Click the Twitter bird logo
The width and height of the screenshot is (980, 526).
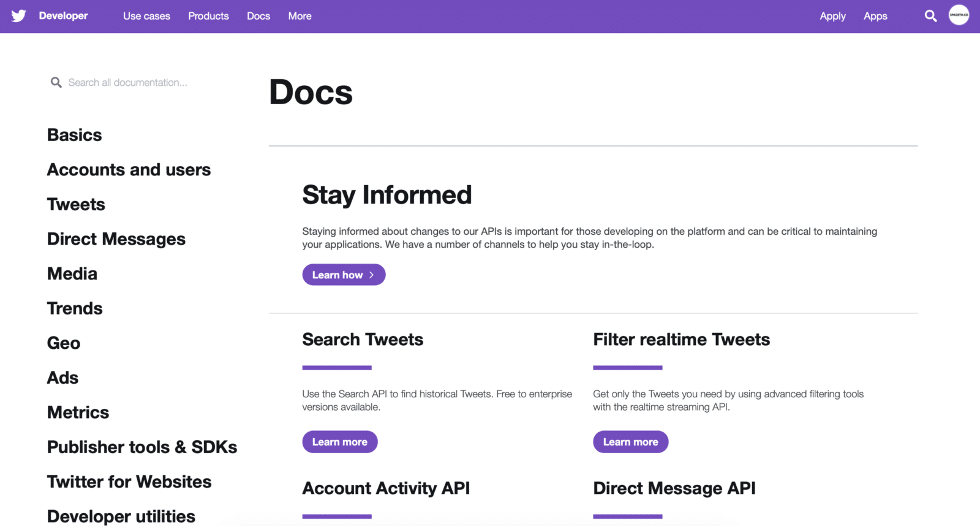coord(19,16)
